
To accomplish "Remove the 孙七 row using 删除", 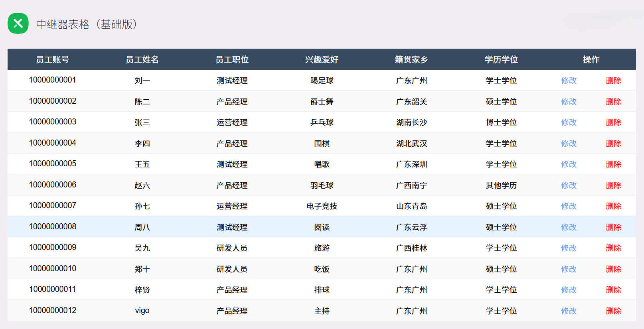I will pos(613,206).
